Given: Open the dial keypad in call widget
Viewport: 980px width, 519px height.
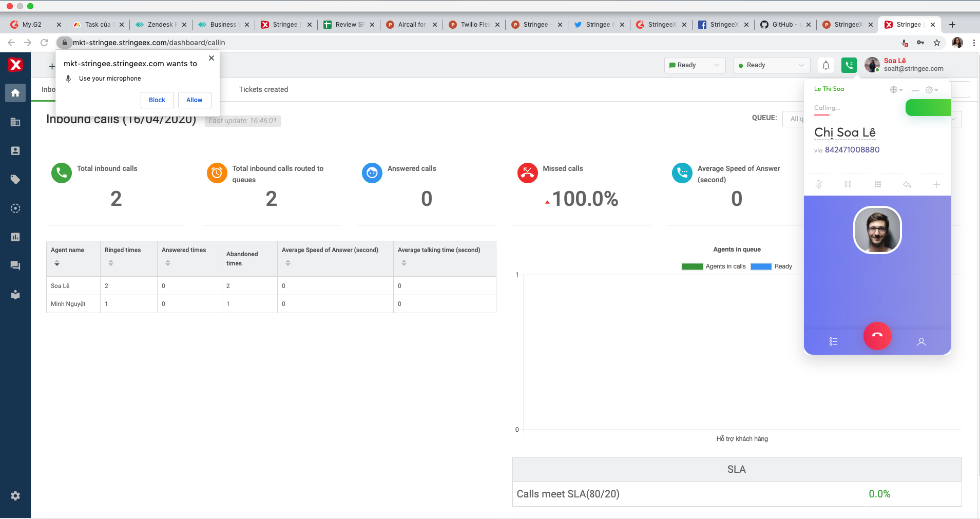Looking at the screenshot, I should tap(878, 184).
